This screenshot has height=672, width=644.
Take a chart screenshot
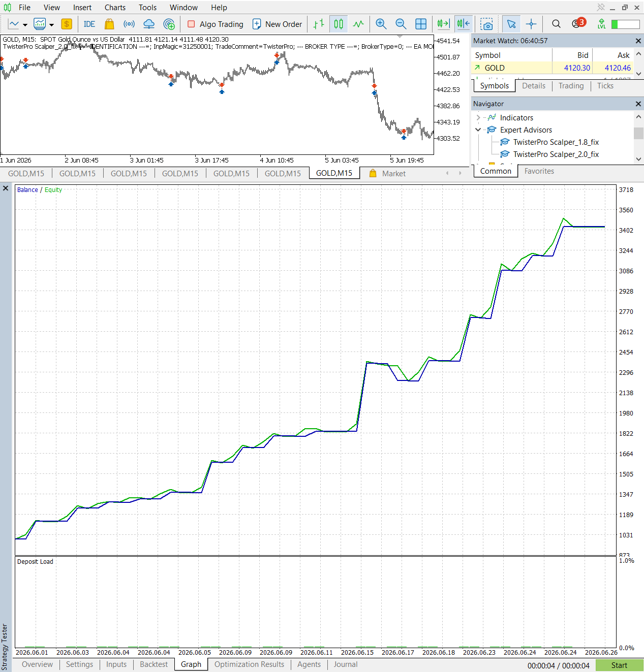[487, 24]
